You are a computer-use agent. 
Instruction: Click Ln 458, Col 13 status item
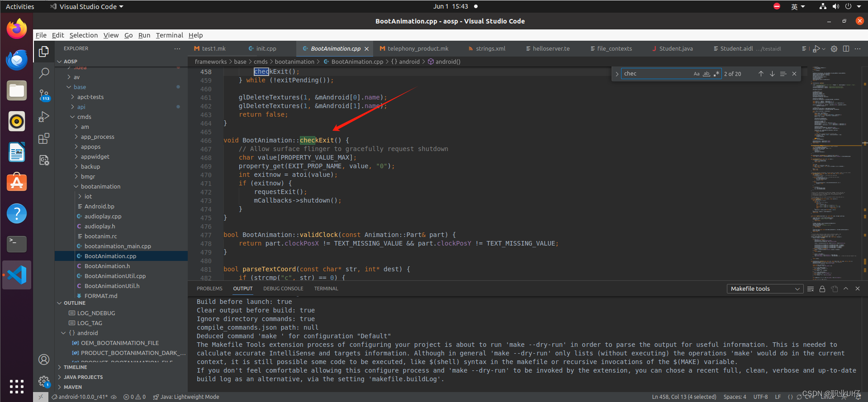(x=684, y=397)
